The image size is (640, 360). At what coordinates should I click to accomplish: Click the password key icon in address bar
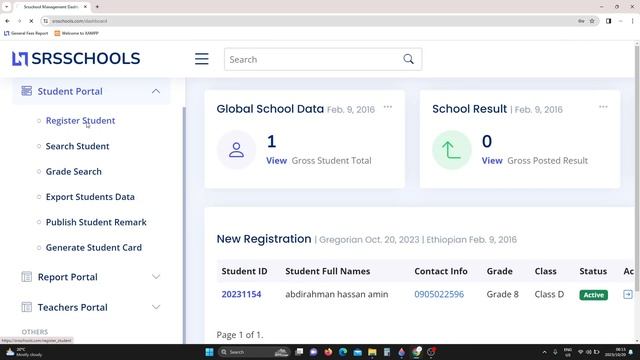(x=581, y=21)
